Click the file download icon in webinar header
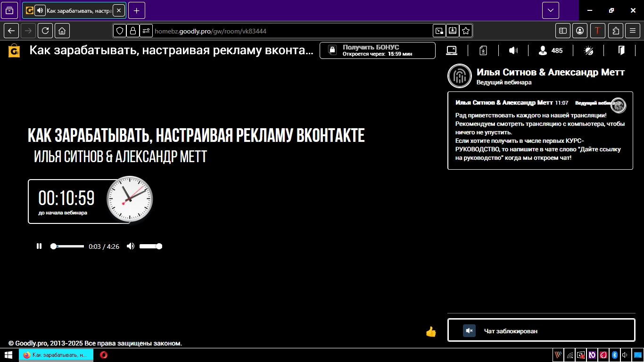This screenshot has height=362, width=644. tap(483, 50)
